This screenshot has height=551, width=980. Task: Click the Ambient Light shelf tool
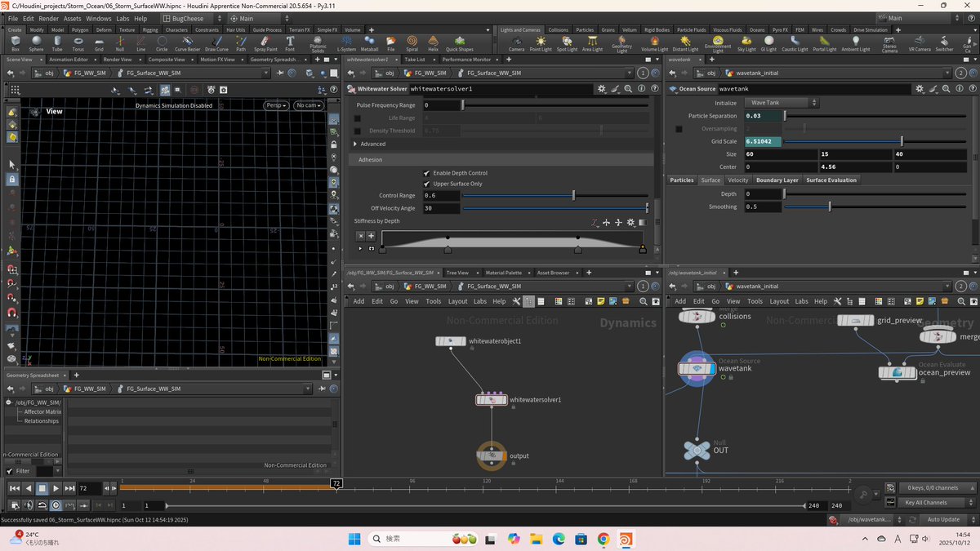pyautogui.click(x=856, y=43)
